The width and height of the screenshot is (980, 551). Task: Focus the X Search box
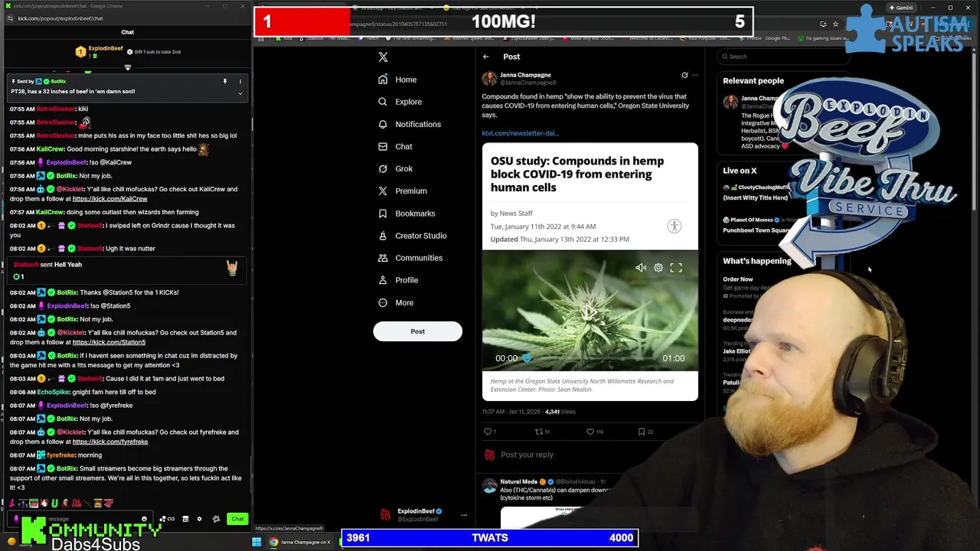point(785,57)
